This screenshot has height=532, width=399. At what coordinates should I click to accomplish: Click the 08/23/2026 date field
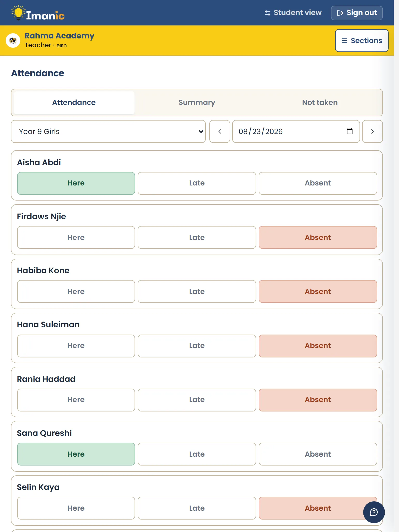click(x=296, y=131)
